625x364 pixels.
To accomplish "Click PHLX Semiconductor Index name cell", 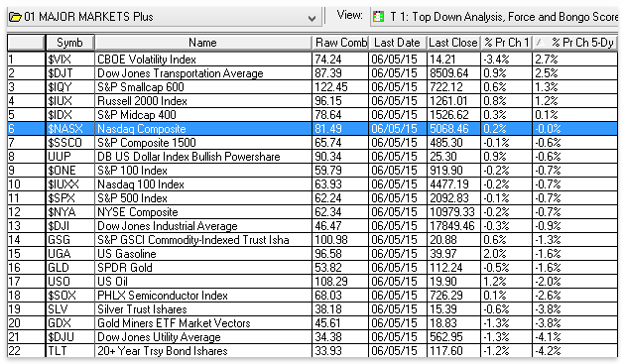I will click(203, 296).
